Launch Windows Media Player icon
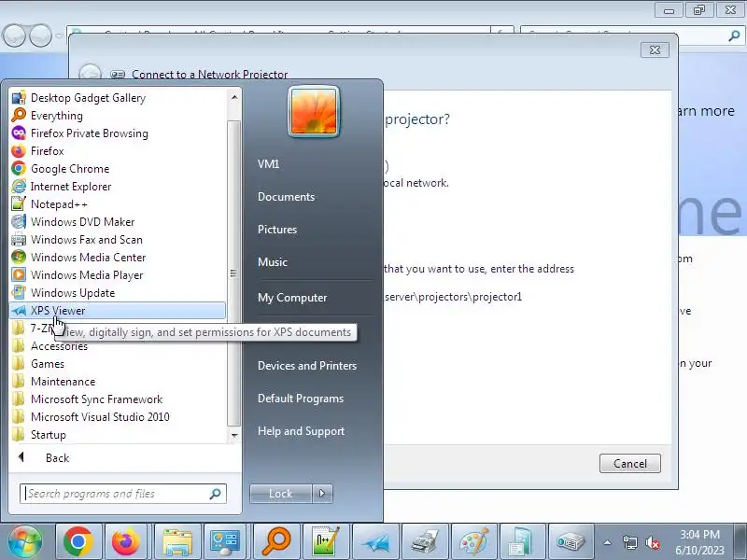 (19, 274)
